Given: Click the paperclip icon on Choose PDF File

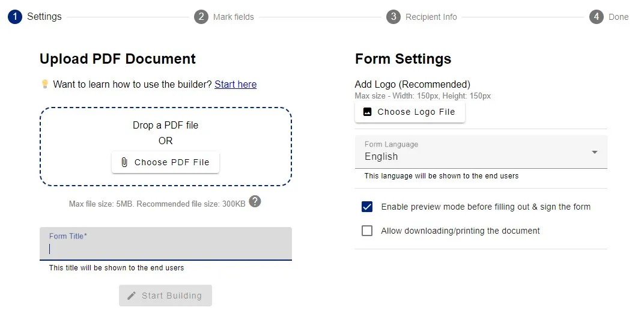Looking at the screenshot, I should (x=124, y=162).
